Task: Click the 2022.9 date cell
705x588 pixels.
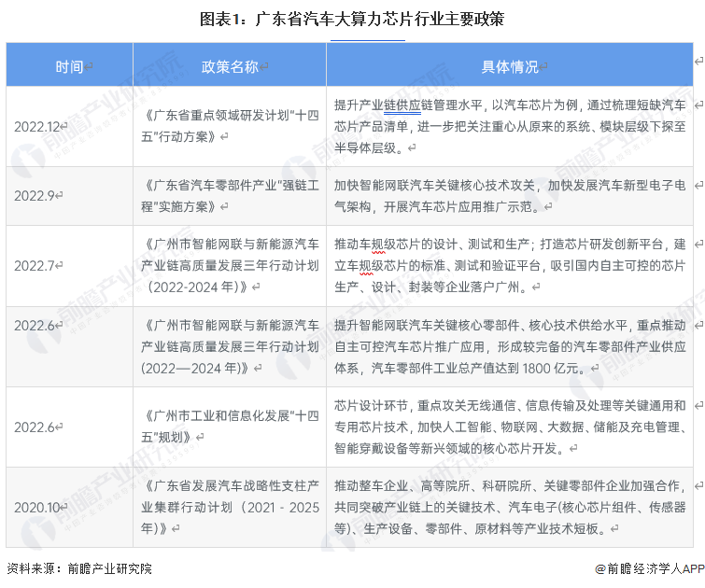Action: (35, 196)
